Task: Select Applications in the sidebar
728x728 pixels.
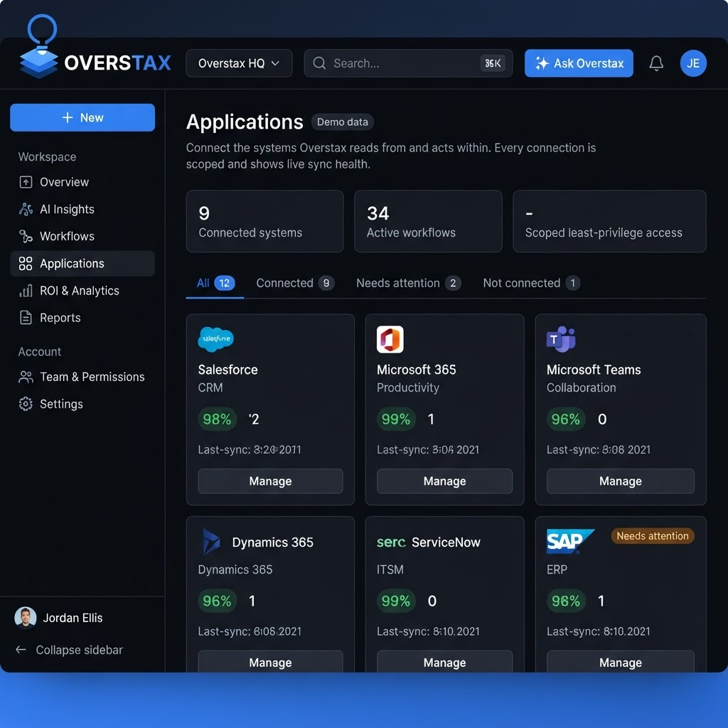Action: click(x=82, y=264)
